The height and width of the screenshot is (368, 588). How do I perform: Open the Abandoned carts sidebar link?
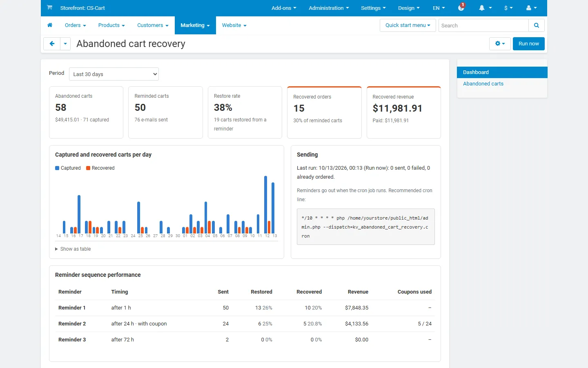pyautogui.click(x=483, y=84)
